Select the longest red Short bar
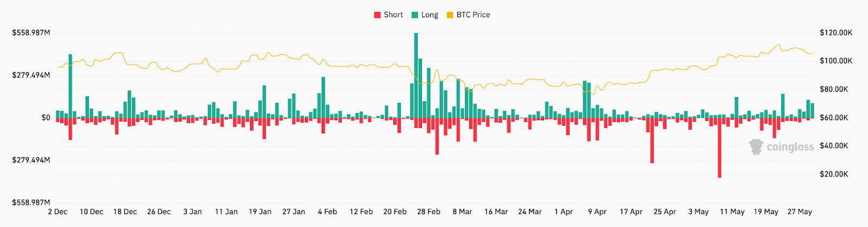868x227 pixels. click(719, 147)
